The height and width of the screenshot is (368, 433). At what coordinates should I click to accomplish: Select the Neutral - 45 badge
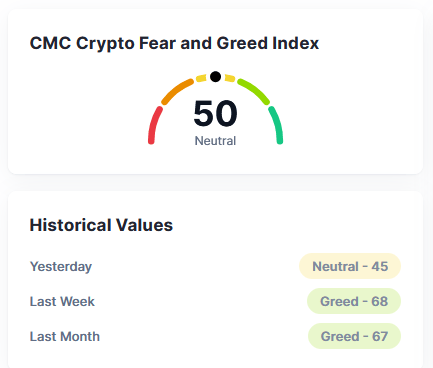[350, 266]
